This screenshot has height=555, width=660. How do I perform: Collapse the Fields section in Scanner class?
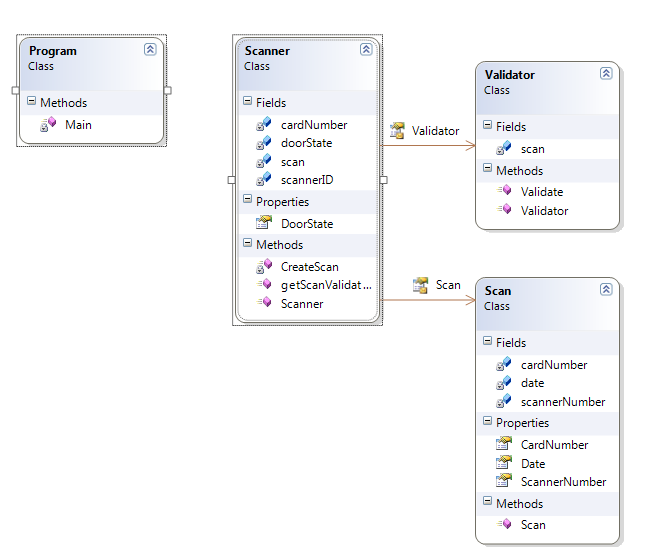pos(248,101)
